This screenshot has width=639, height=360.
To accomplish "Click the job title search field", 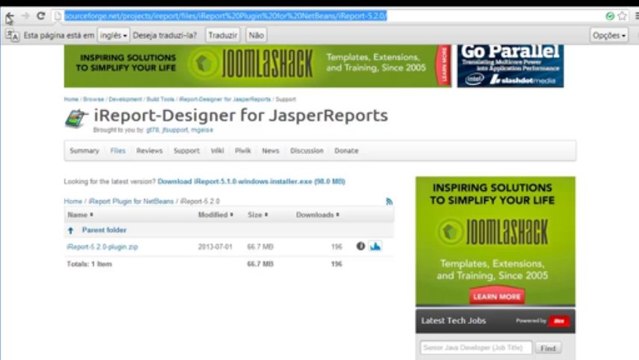I will (x=476, y=348).
